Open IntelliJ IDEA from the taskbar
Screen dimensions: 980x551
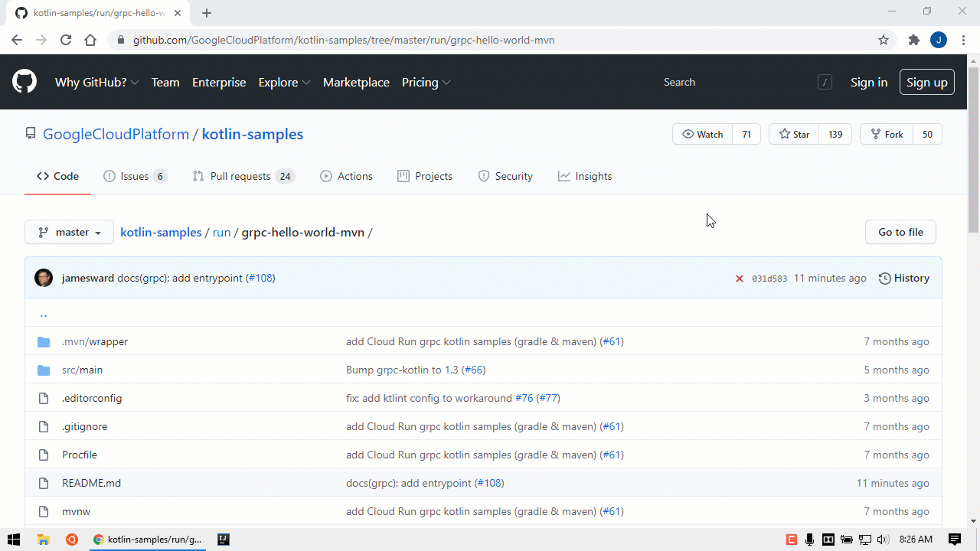[x=224, y=540]
